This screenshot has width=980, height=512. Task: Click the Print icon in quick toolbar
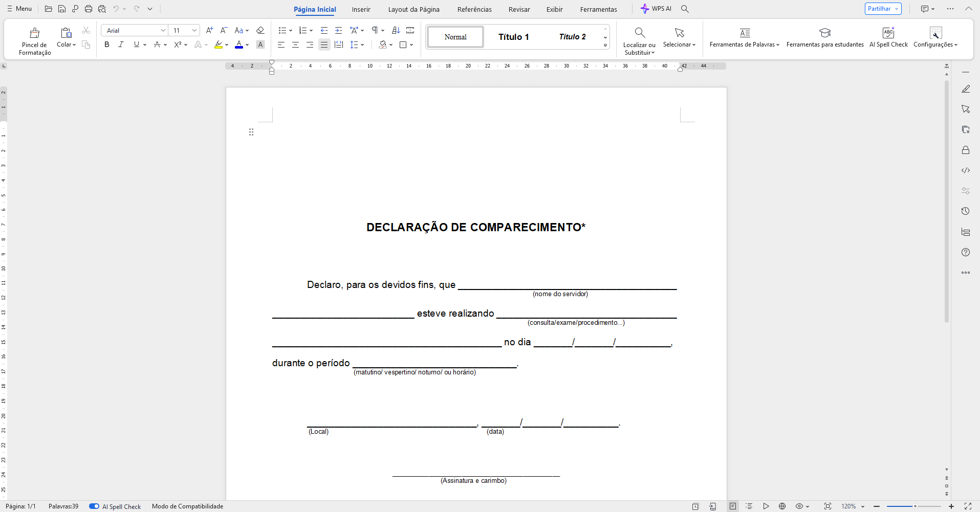pos(89,9)
